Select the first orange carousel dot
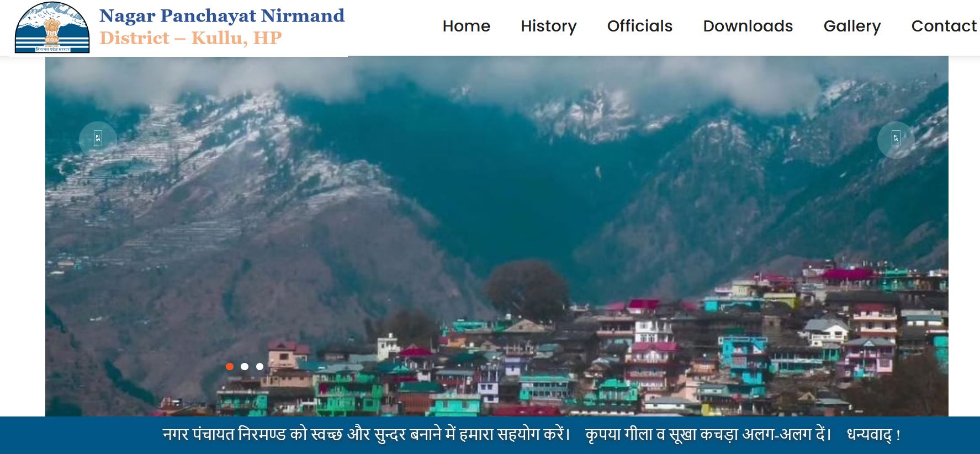This screenshot has width=980, height=454. 230,366
